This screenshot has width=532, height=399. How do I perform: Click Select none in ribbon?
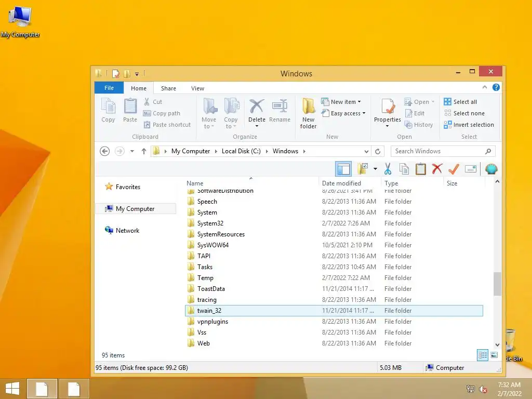click(x=464, y=113)
